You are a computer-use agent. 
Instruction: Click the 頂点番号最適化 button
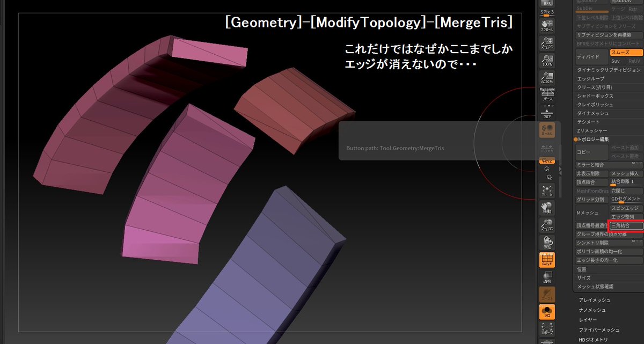(592, 226)
